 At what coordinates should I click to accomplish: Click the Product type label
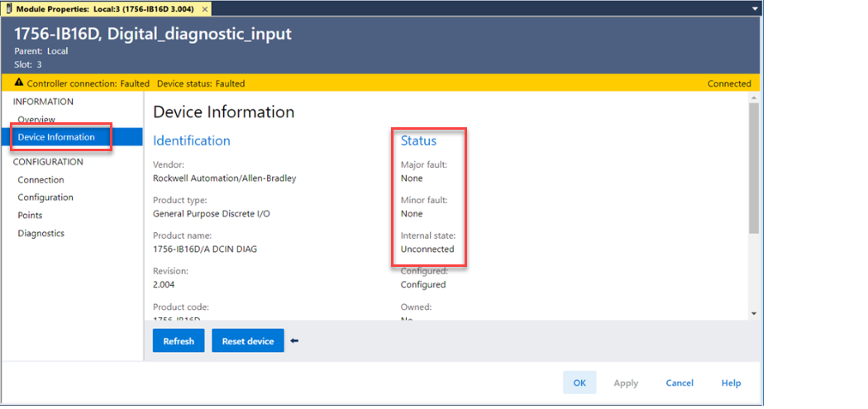point(179,200)
